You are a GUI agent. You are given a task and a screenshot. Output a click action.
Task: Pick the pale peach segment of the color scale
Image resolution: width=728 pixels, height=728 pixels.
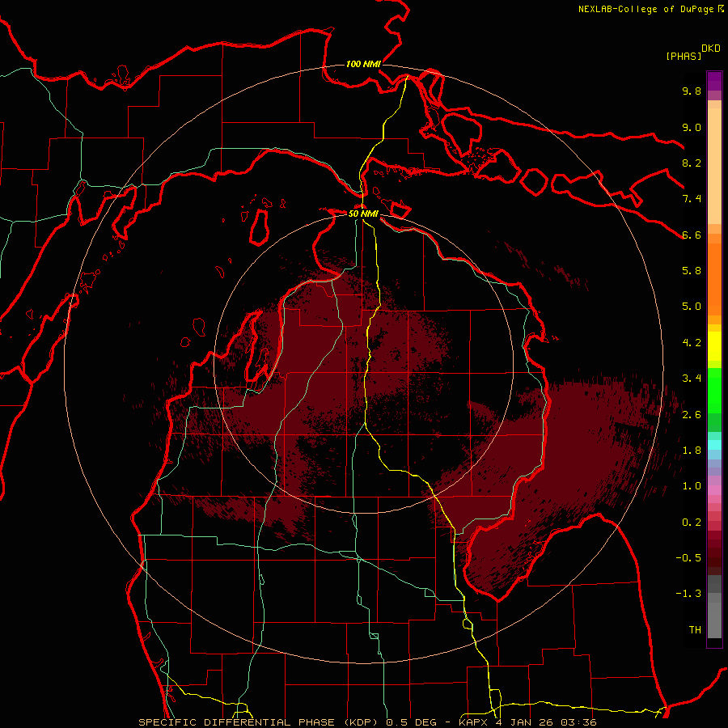click(x=714, y=166)
